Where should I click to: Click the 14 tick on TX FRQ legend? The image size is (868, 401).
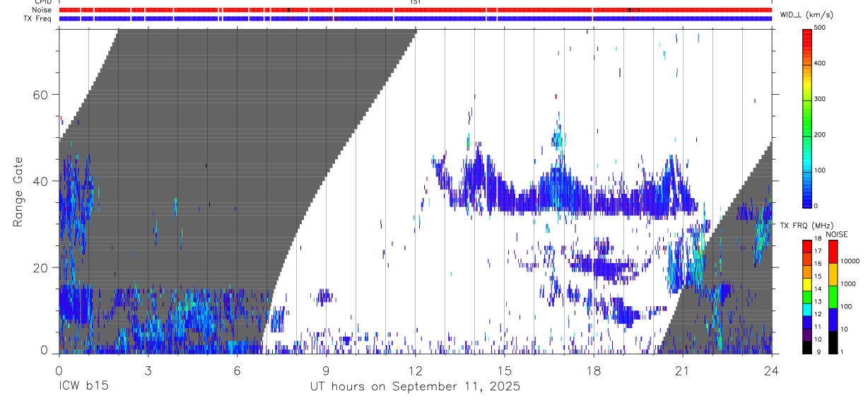click(x=818, y=289)
